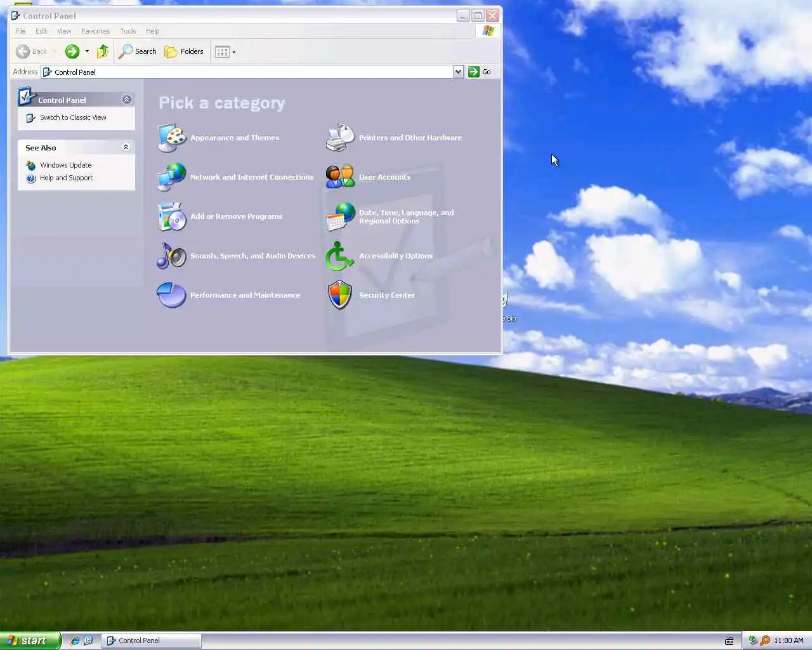Click the Appearance and Themes text link
This screenshot has width=812, height=650.
tap(235, 138)
